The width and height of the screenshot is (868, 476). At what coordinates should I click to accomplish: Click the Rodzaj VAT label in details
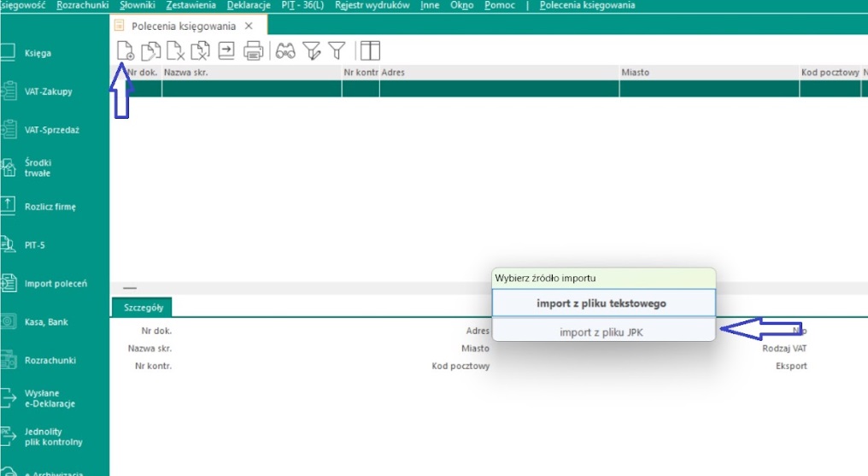pyautogui.click(x=784, y=348)
